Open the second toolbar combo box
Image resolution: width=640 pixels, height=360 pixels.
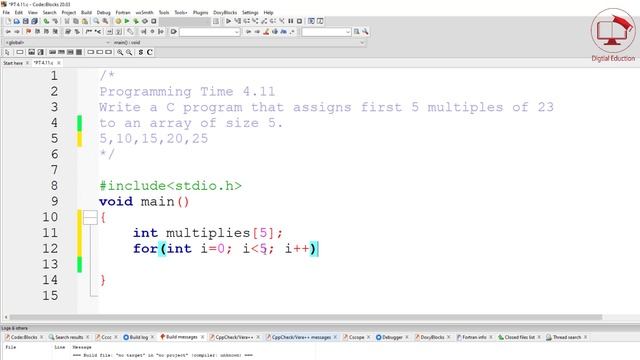(x=327, y=31)
